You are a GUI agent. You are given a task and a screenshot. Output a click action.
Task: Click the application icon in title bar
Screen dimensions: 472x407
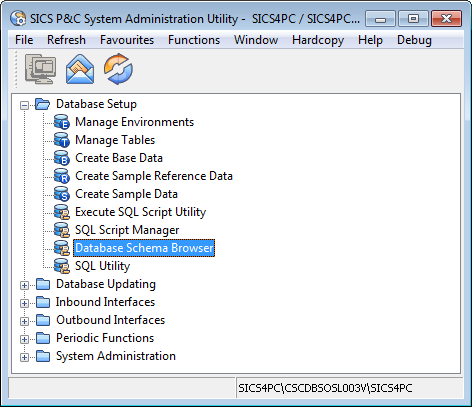18,18
